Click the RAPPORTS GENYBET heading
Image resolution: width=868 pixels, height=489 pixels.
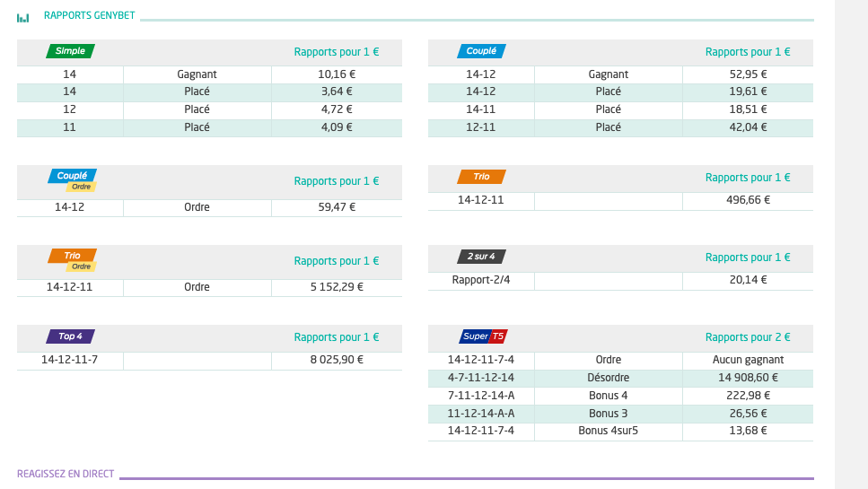[x=89, y=15]
